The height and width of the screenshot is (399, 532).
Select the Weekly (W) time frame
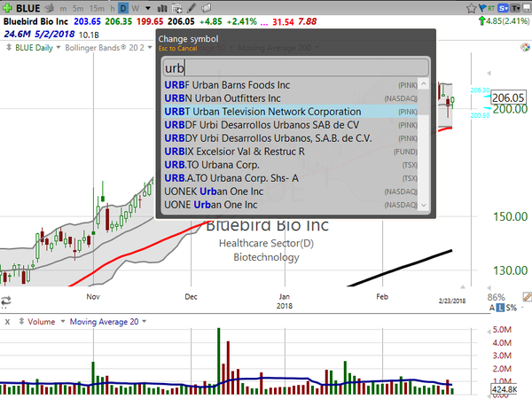coord(136,8)
